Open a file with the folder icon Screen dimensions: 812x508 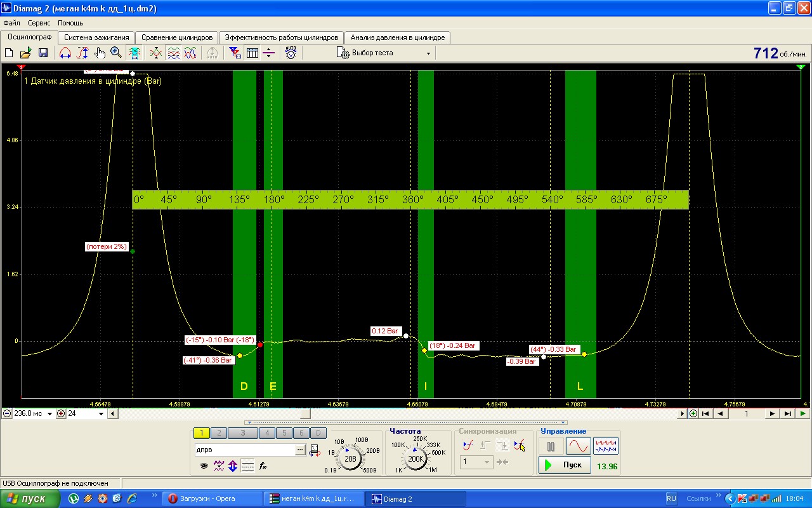(x=25, y=53)
